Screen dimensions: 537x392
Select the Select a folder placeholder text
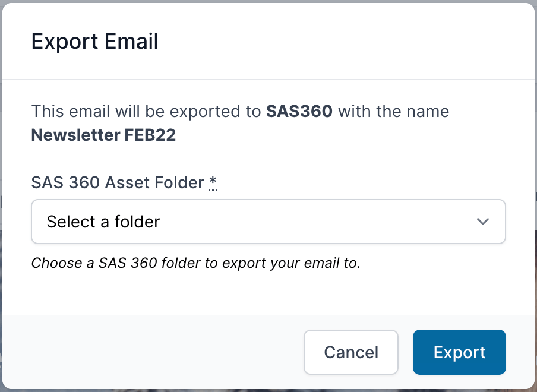[102, 221]
